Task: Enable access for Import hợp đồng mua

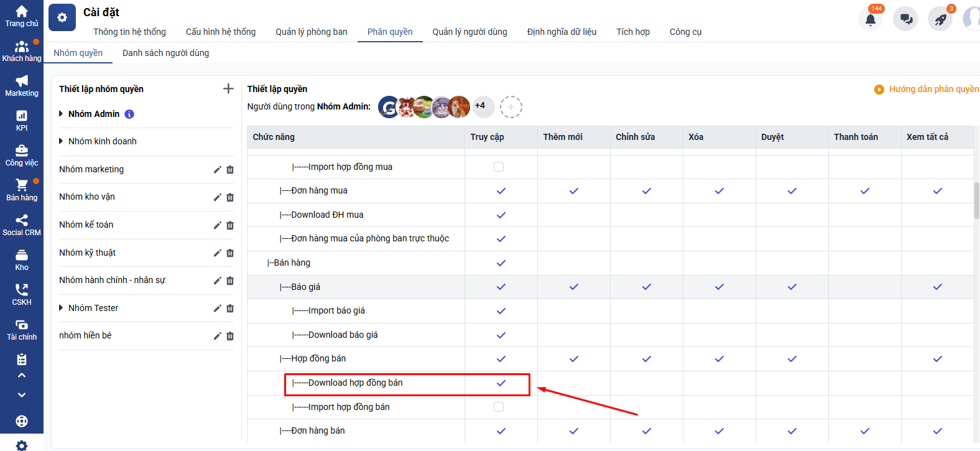Action: coord(499,167)
